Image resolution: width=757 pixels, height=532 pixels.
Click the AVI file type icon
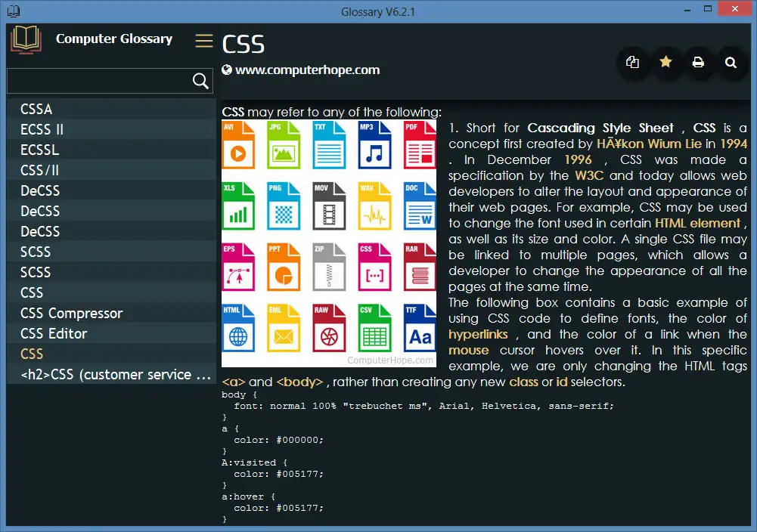pyautogui.click(x=238, y=144)
